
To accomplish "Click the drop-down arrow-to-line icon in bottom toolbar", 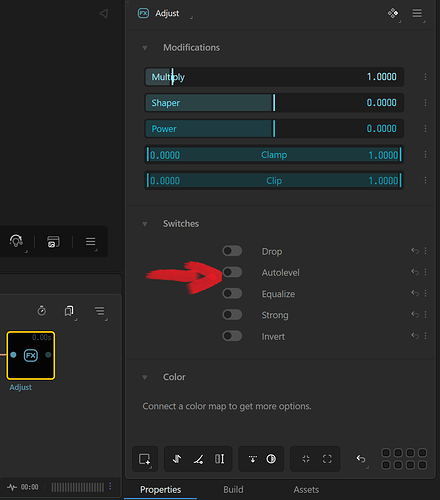I will [253, 459].
